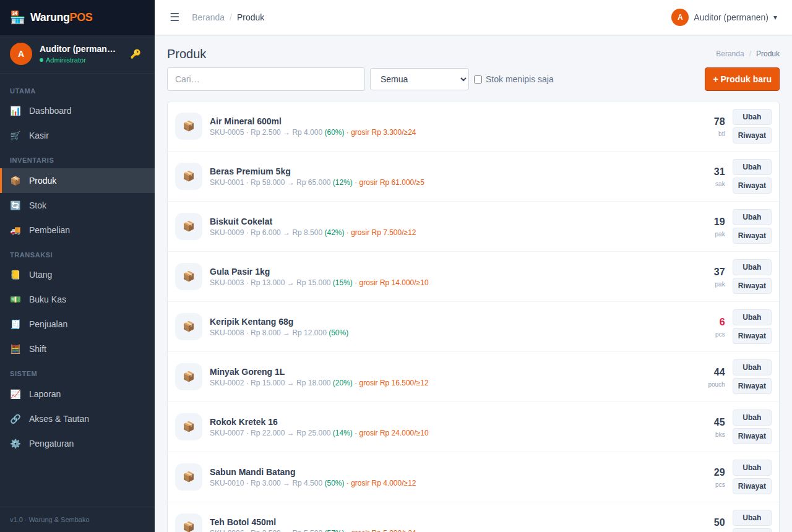
Task: Open the Buku Kas menu item
Action: pyautogui.click(x=77, y=299)
